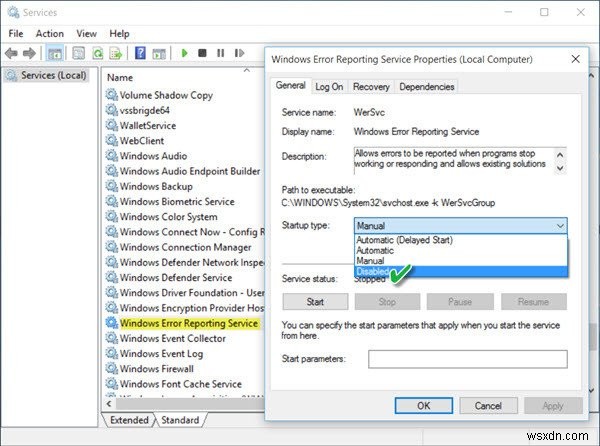This screenshot has height=446, width=600.
Task: Click the greyed-out Stop button in the dialog
Action: coord(387,302)
